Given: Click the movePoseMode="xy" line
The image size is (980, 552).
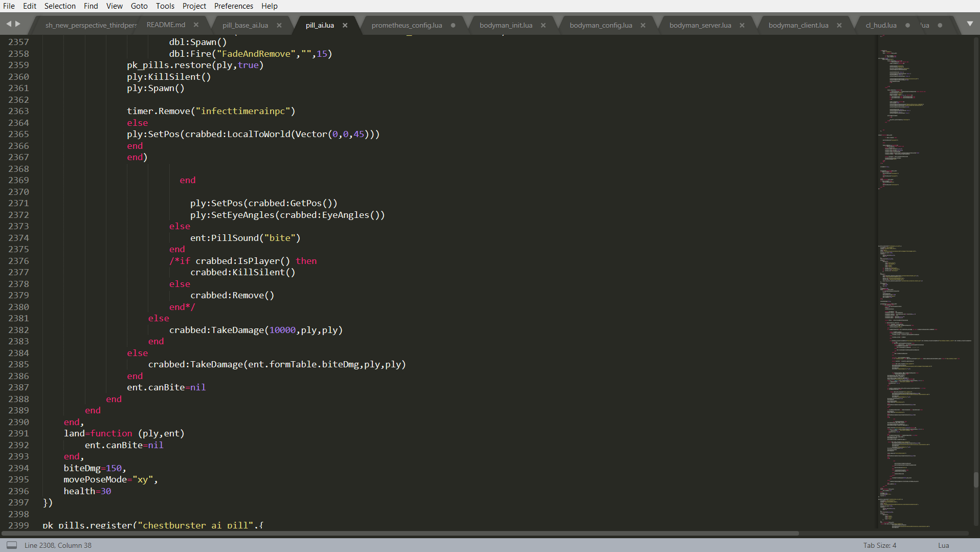Looking at the screenshot, I should pyautogui.click(x=110, y=479).
